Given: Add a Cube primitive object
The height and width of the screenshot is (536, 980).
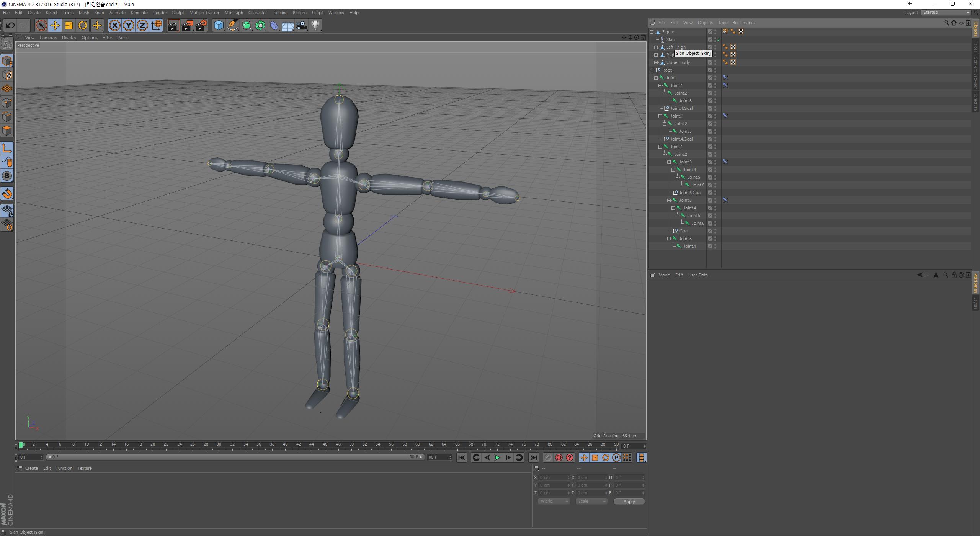Looking at the screenshot, I should [219, 26].
